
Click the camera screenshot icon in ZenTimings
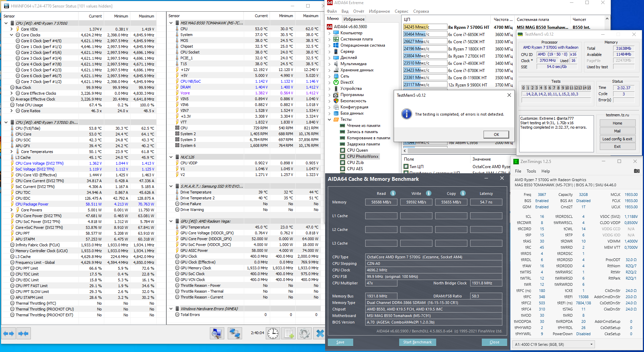pyautogui.click(x=636, y=171)
